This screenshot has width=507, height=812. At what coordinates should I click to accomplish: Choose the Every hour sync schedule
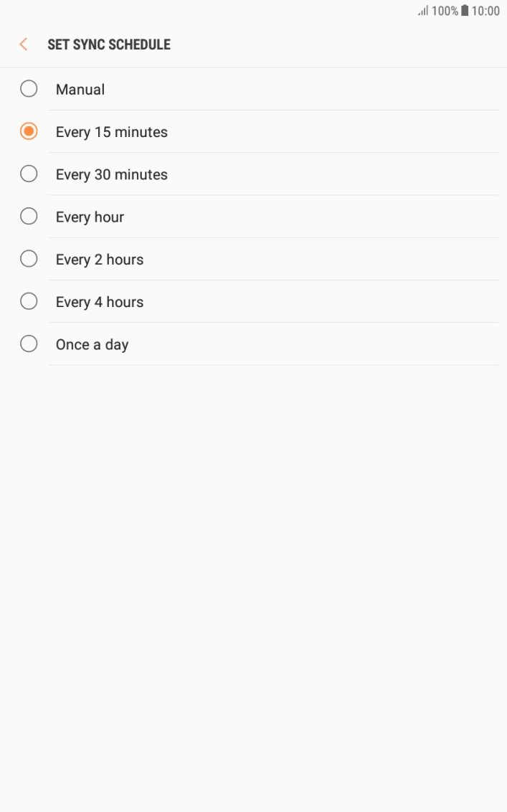click(29, 216)
